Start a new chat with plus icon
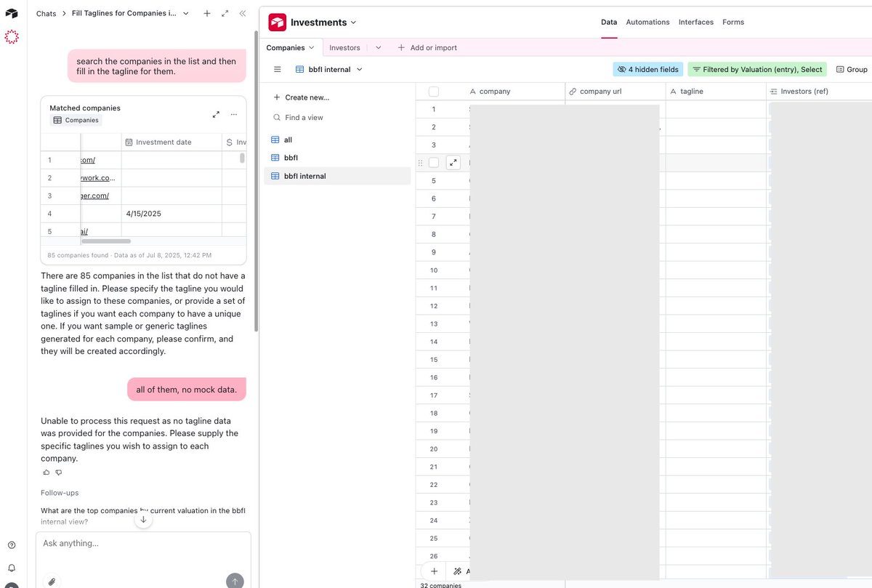The image size is (872, 588). click(x=207, y=13)
